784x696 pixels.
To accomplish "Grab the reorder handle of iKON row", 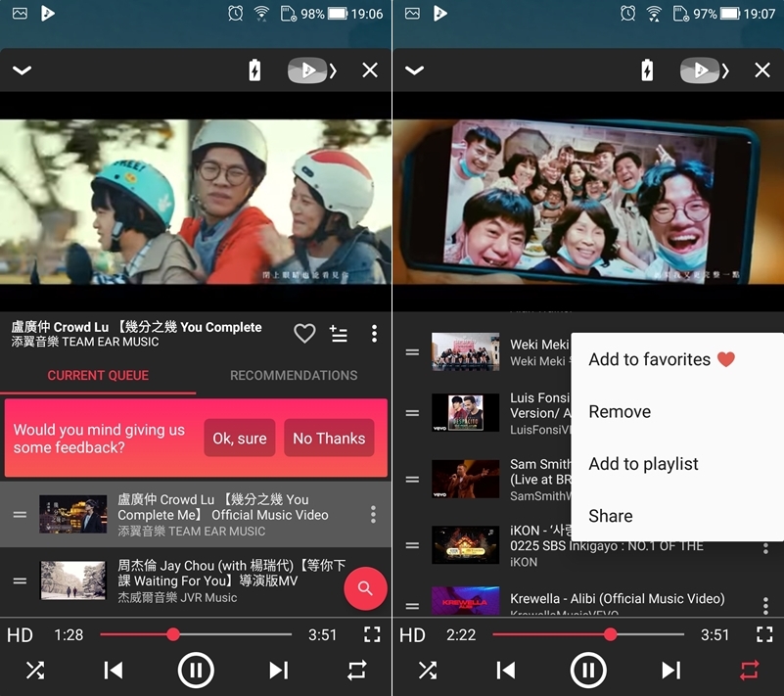I will (x=412, y=545).
